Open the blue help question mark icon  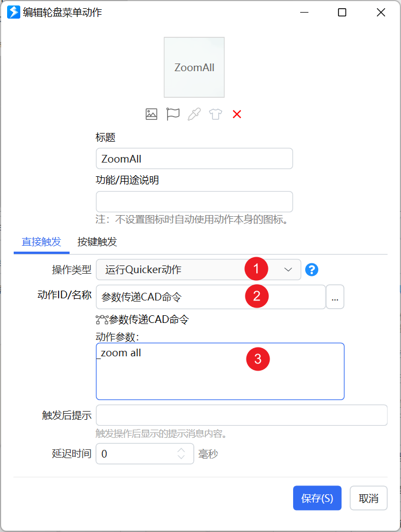click(x=312, y=270)
